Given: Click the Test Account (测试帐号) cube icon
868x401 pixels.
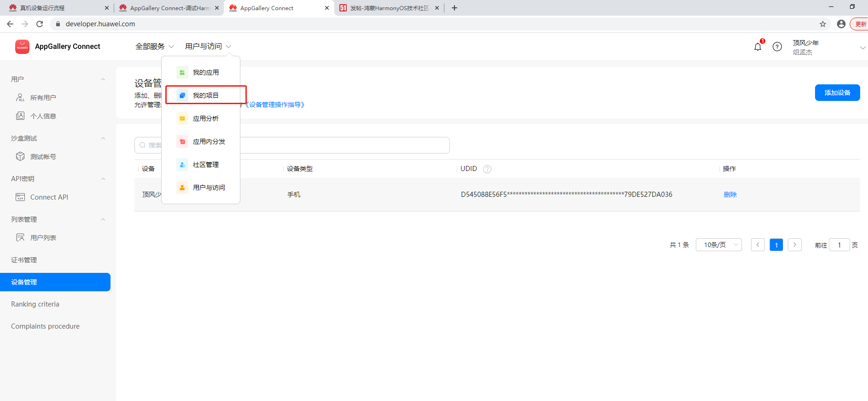Looking at the screenshot, I should click(20, 156).
